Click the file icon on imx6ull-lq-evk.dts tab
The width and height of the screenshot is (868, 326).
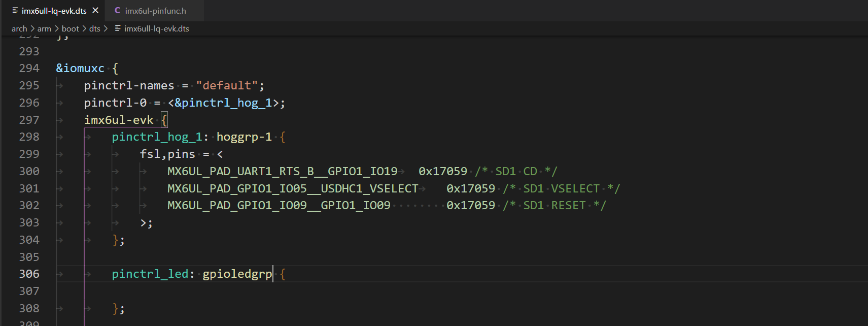(x=15, y=11)
